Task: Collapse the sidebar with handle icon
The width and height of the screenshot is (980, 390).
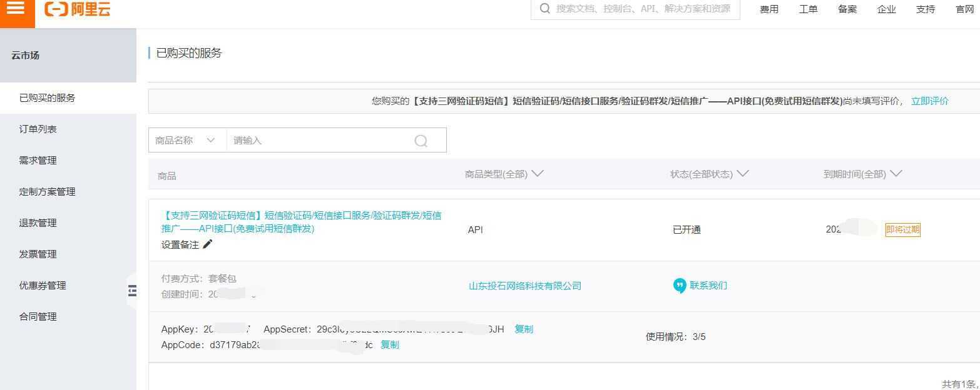Action: pos(132,290)
